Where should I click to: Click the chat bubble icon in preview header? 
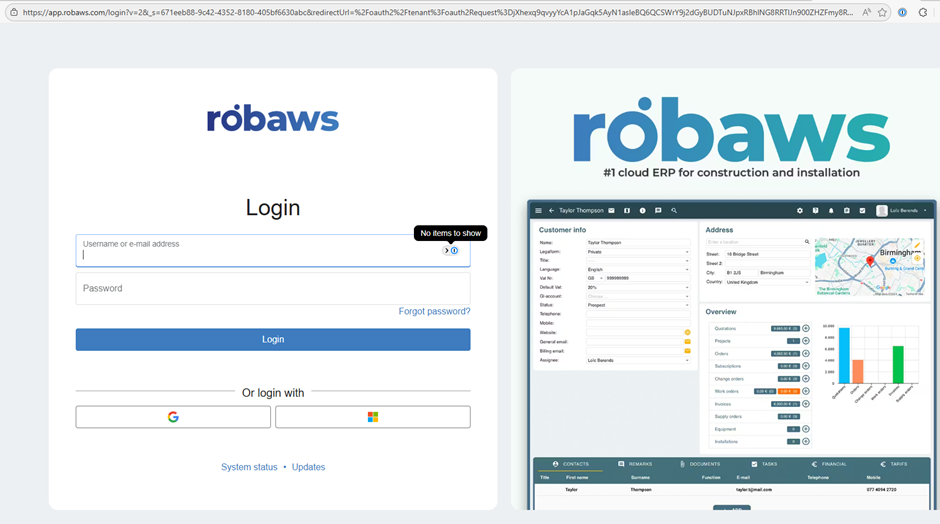pos(658,210)
